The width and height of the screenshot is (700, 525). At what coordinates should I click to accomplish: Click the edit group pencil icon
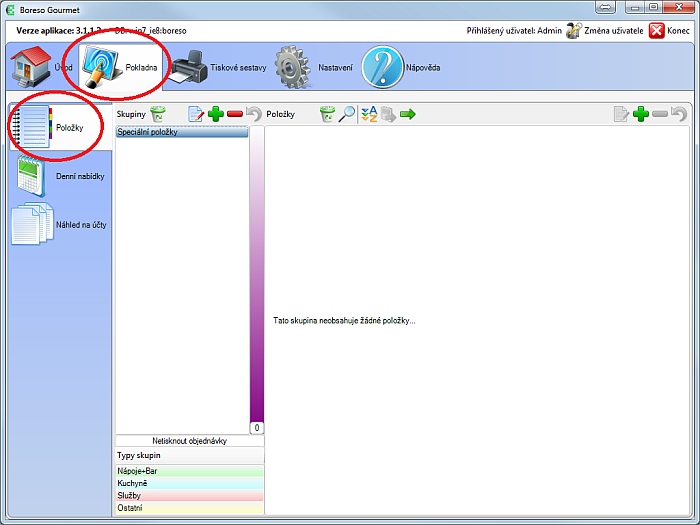point(196,115)
